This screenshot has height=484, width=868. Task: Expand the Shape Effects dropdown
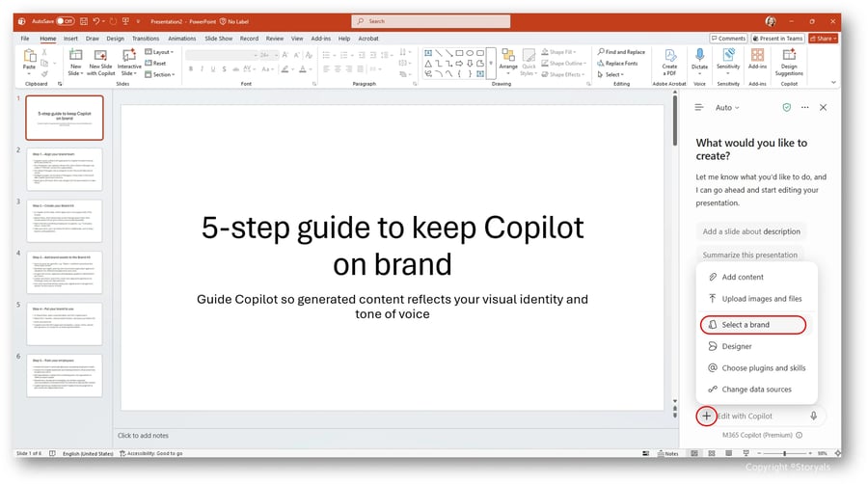(x=563, y=74)
